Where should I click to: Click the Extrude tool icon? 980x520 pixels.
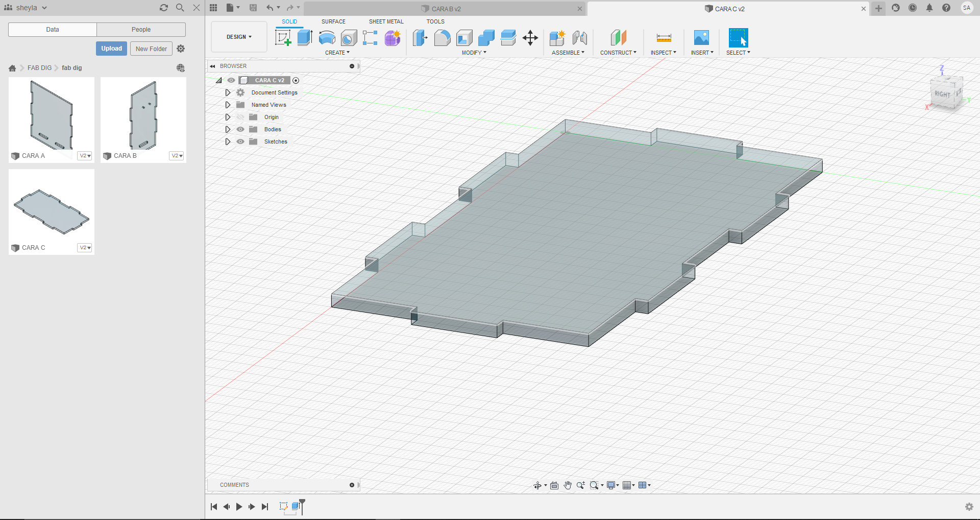coord(305,38)
